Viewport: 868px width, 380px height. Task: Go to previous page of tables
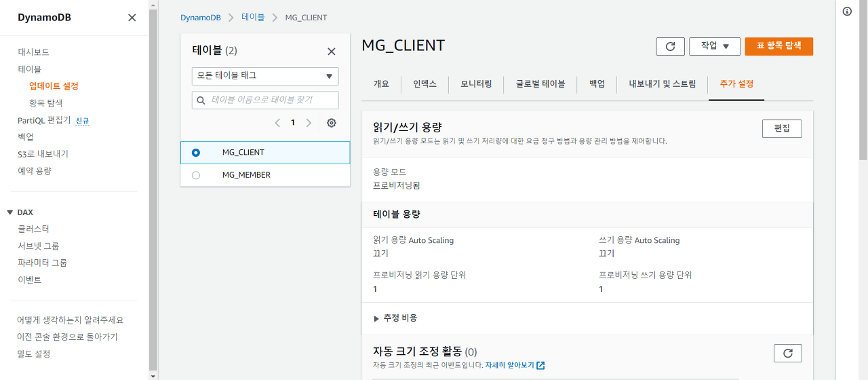(x=277, y=123)
